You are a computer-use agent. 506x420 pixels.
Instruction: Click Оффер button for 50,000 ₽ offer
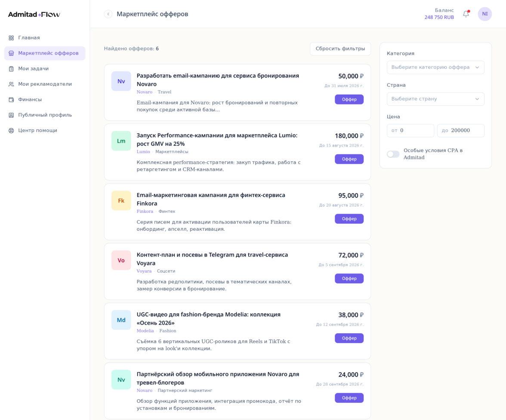(x=349, y=99)
